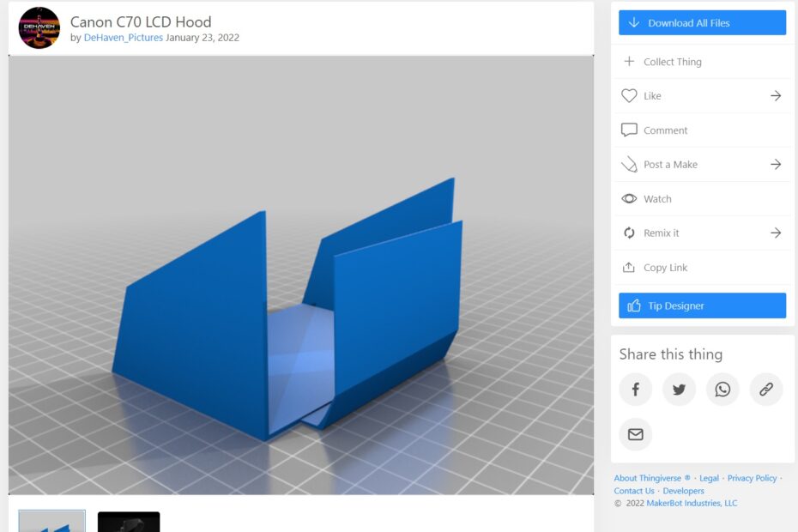
Task: Select the blue hood model thumbnail
Action: pyautogui.click(x=51, y=522)
